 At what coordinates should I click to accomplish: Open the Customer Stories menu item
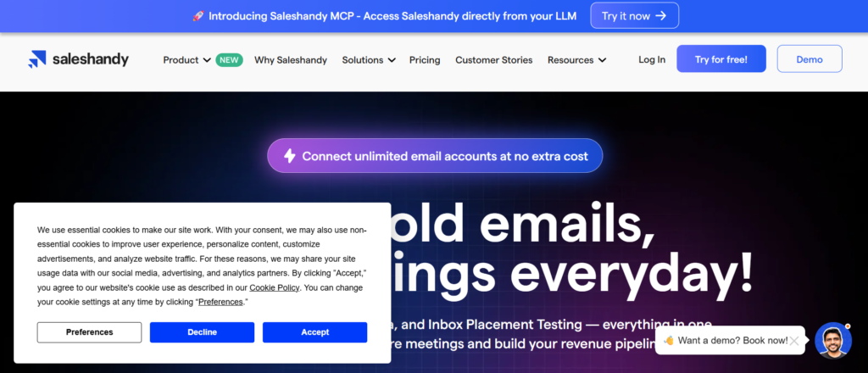point(493,60)
